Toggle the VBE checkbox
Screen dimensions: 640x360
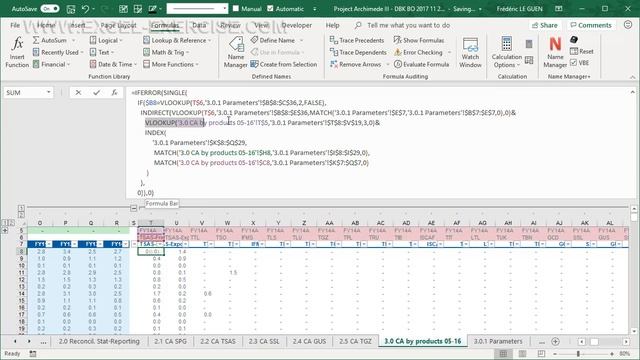coord(573,62)
